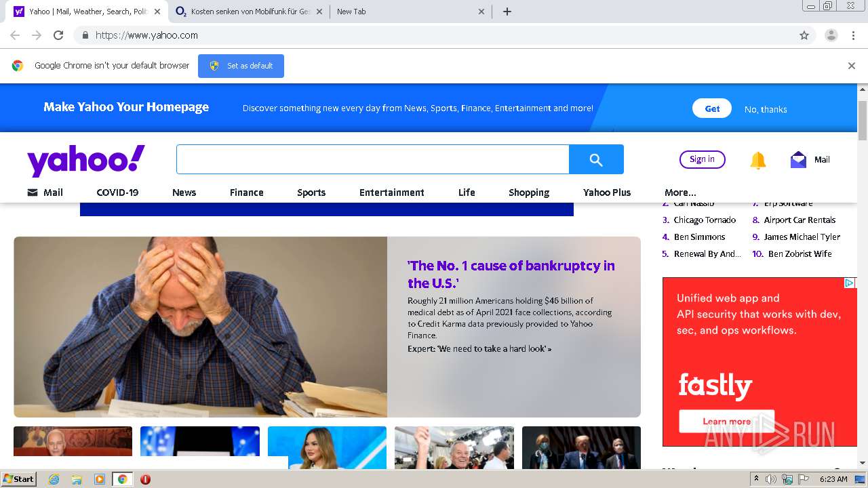The width and height of the screenshot is (868, 488).
Task: Click the scrollbar down arrow
Action: click(x=863, y=464)
